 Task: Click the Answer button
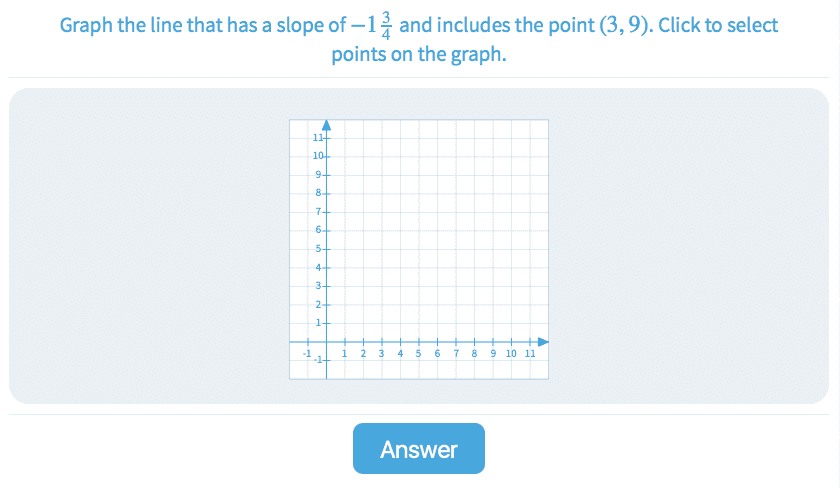418,449
